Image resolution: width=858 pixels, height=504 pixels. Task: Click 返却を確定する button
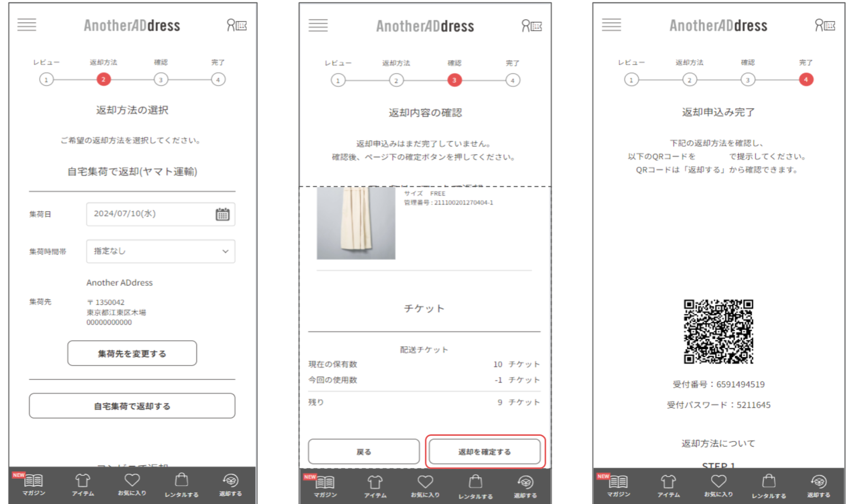coord(485,452)
